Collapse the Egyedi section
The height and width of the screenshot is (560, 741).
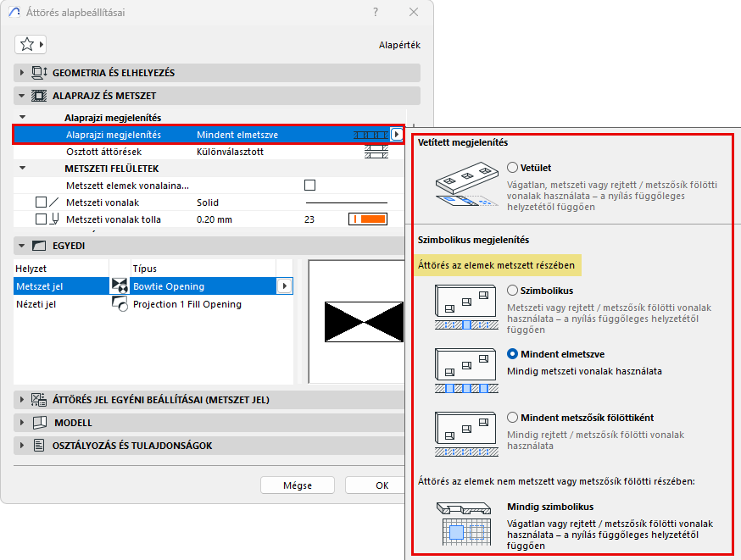pos(22,246)
